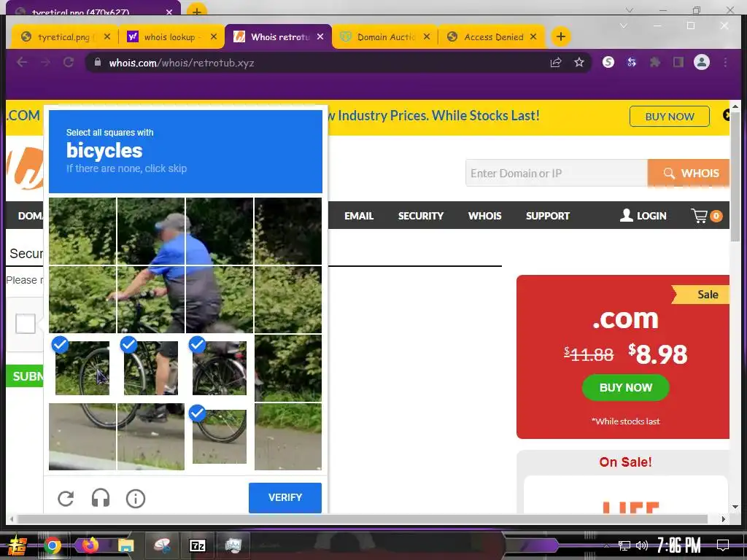This screenshot has height=560, width=747.
Task: Open the tab search dropdown chevron
Action: (623, 26)
